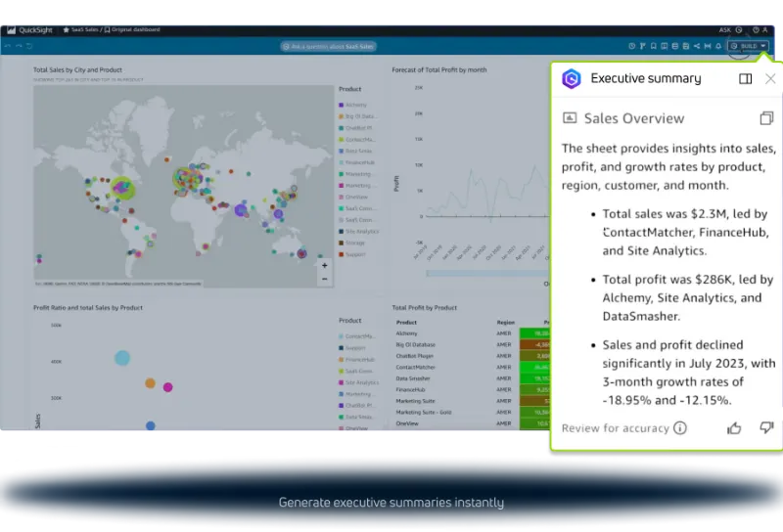Select Data Smasher row in profit table
This screenshot has height=532, width=783.
(472, 378)
